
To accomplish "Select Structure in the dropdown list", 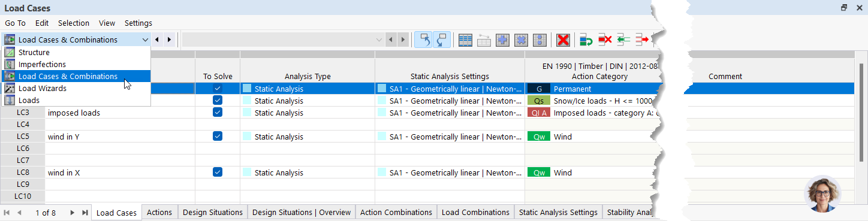I will click(x=76, y=53).
